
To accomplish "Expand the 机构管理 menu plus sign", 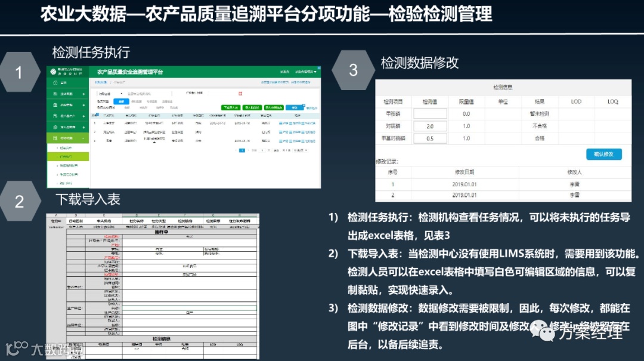I will (84, 105).
